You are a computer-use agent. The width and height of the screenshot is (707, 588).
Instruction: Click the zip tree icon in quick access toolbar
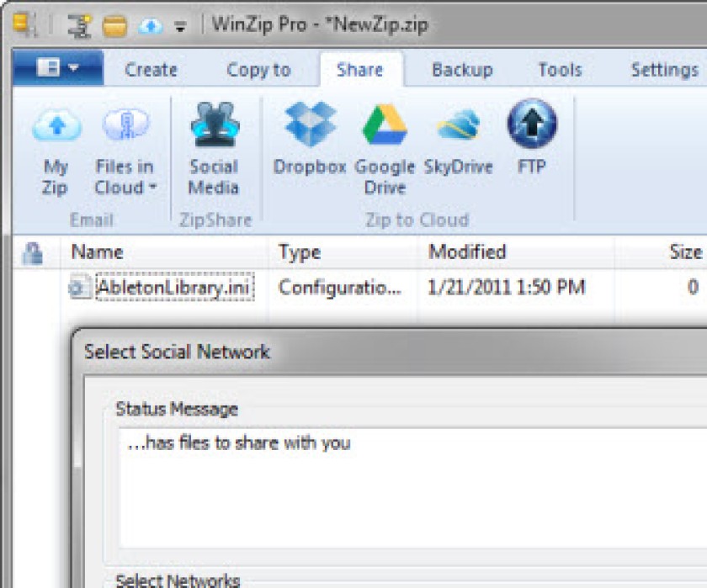click(x=79, y=24)
